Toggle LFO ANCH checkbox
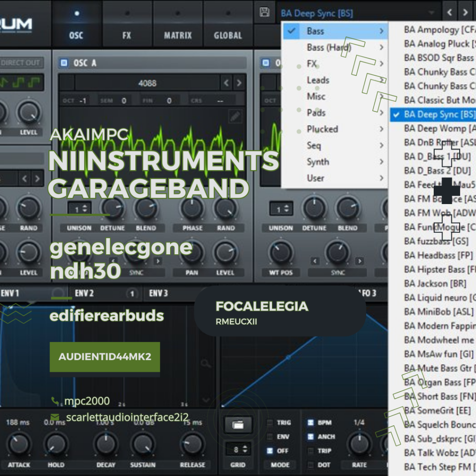The width and height of the screenshot is (476, 476). click(311, 436)
